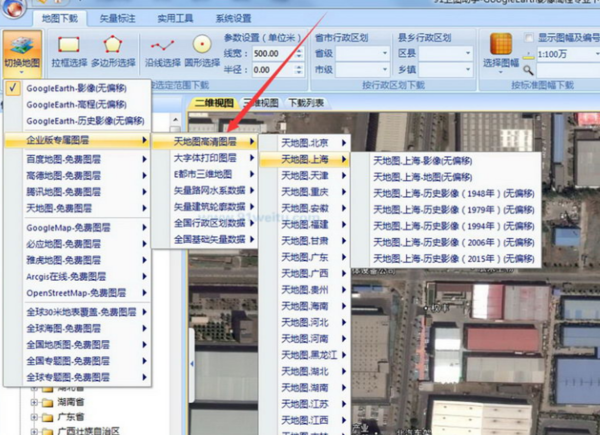Open the 天地图.北京 submenu
This screenshot has width=600, height=435.
point(305,143)
